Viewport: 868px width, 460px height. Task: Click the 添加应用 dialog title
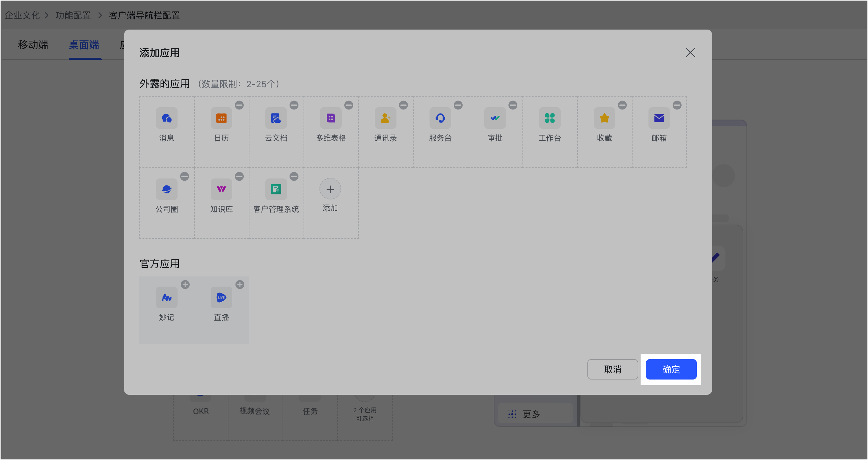coord(160,53)
